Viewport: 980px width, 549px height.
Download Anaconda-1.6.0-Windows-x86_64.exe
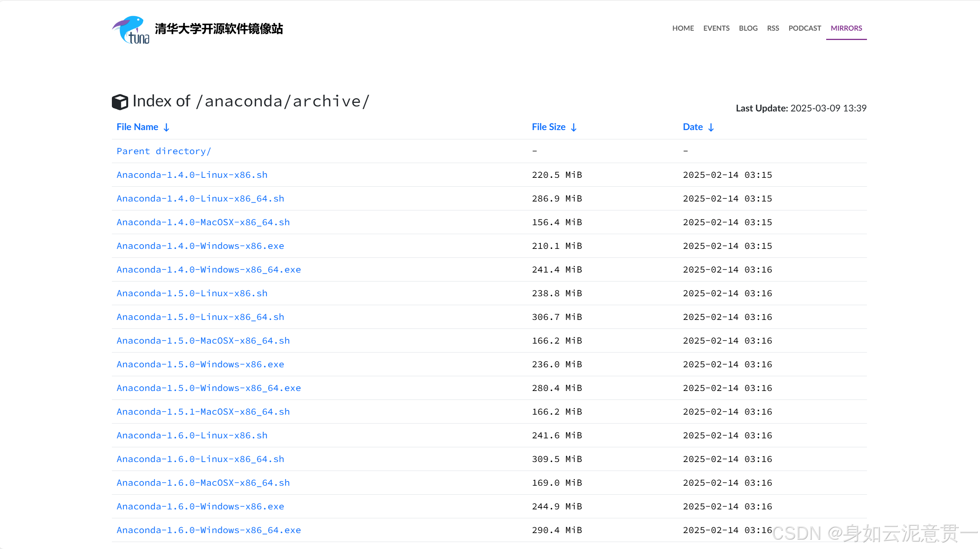pyautogui.click(x=209, y=530)
